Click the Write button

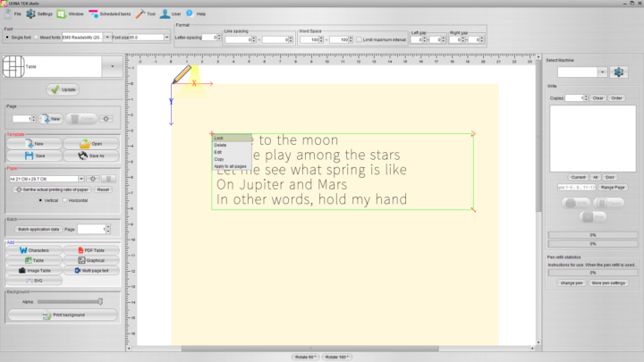click(576, 203)
